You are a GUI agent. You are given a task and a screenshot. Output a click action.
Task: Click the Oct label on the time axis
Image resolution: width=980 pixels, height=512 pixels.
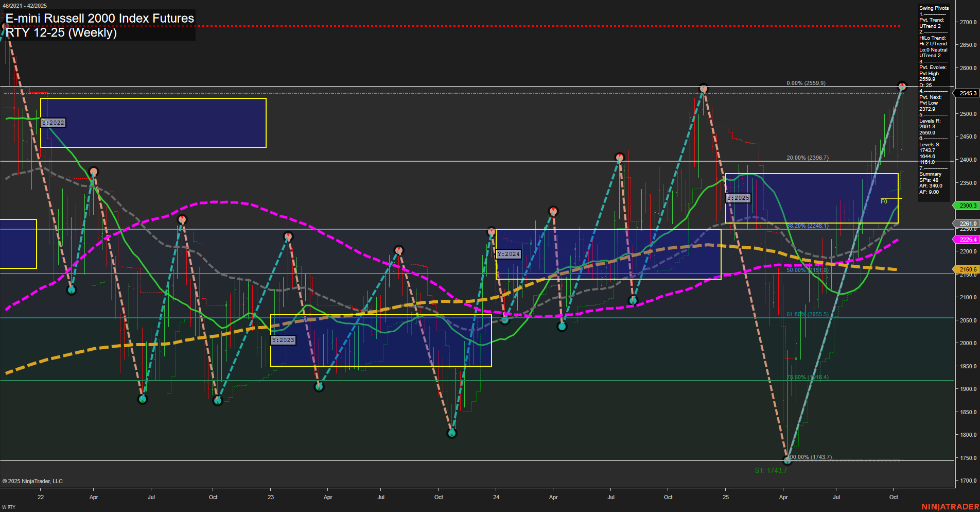(x=894, y=497)
